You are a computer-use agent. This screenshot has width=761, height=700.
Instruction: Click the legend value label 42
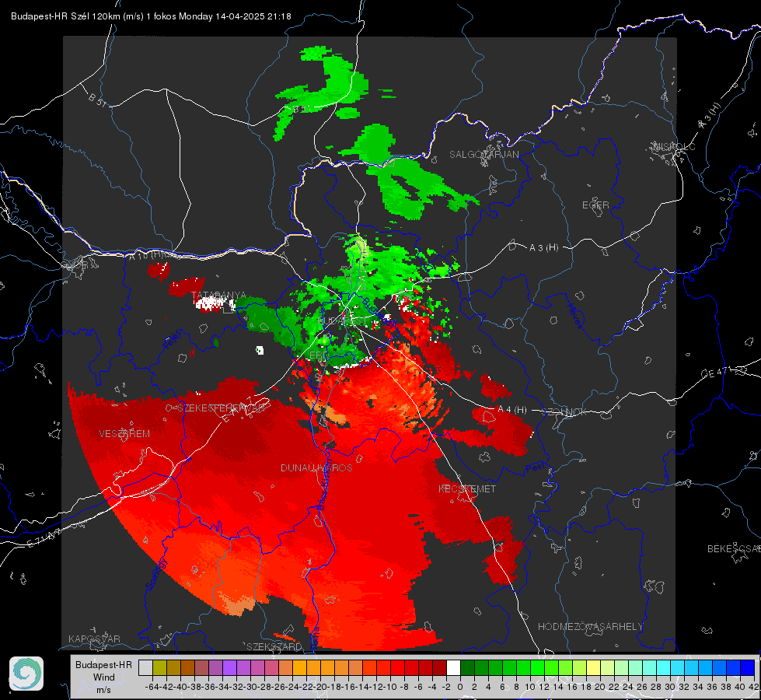pos(754,687)
